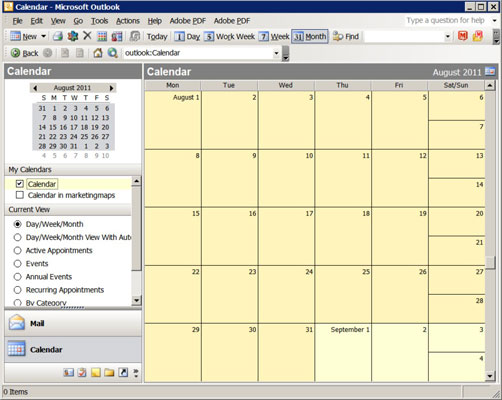The image size is (502, 400).
Task: Select the Active Appointments view
Action: 17,250
